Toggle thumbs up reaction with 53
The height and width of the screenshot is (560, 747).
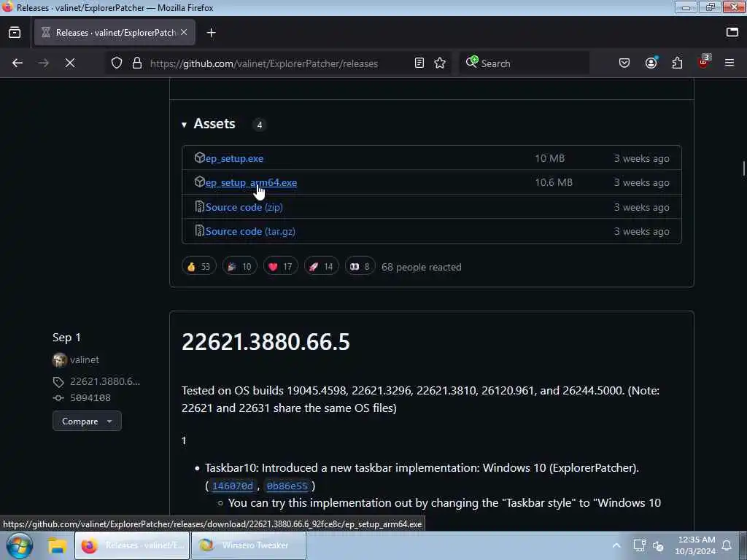tap(198, 267)
